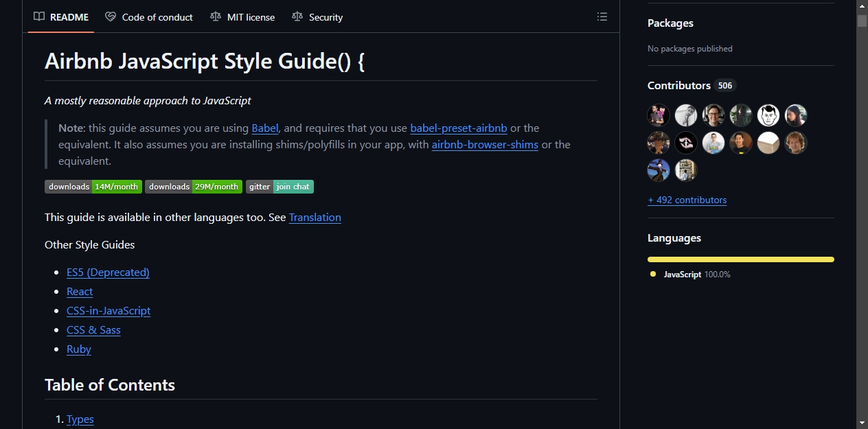Click the downloads 29M/month badge
868x429 pixels.
point(194,187)
